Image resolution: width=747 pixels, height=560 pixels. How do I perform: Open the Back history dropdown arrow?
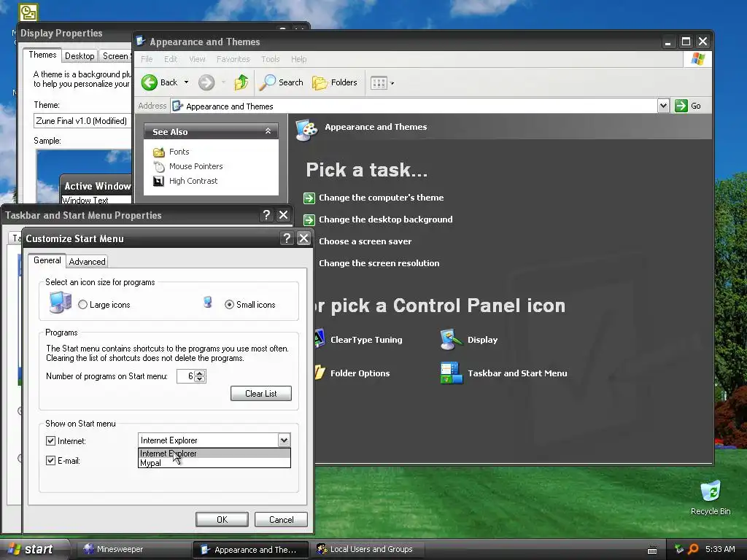[186, 82]
